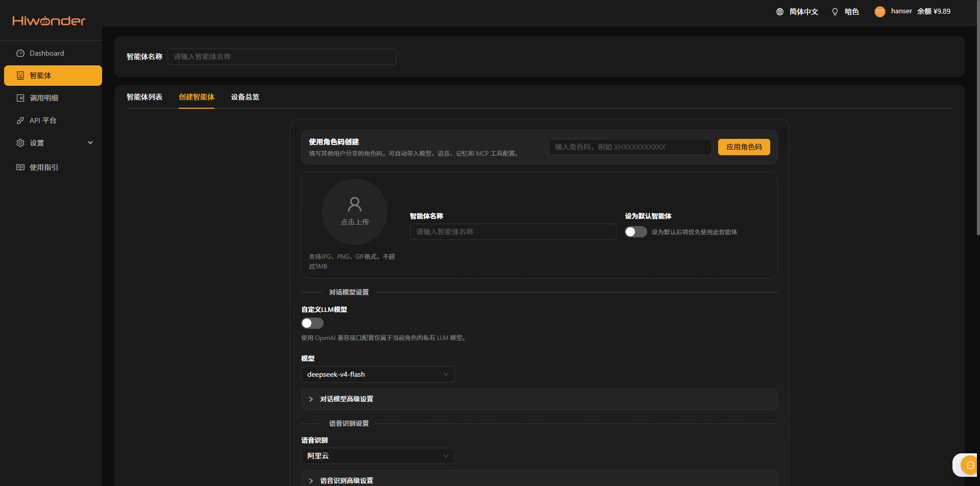
Task: Click the 设置 gear icon
Action: [x=20, y=143]
